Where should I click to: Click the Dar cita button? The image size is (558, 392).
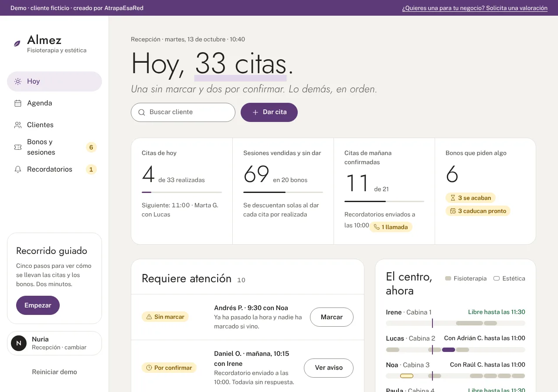tap(269, 112)
